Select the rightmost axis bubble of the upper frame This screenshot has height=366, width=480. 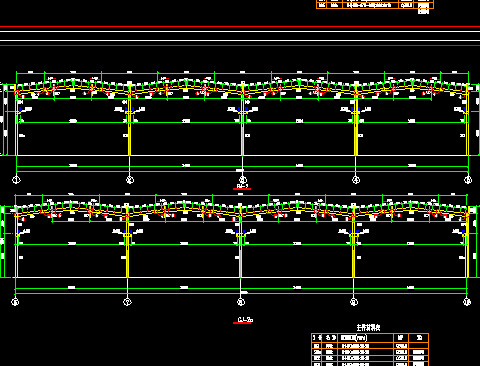(x=468, y=180)
